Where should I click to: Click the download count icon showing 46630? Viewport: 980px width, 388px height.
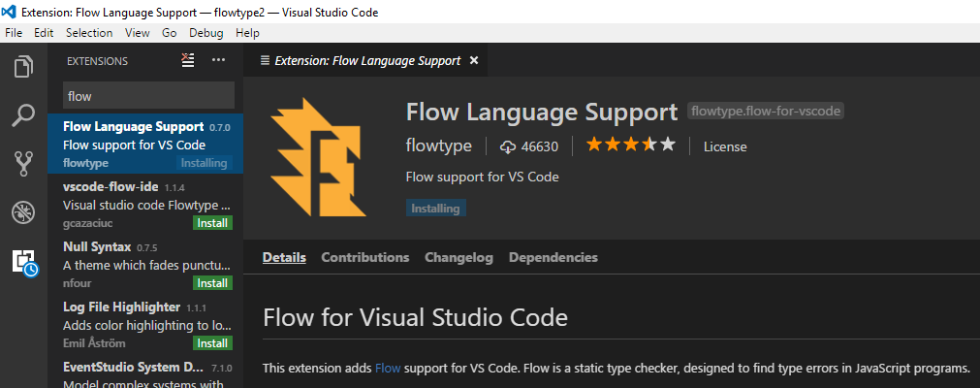coord(508,147)
